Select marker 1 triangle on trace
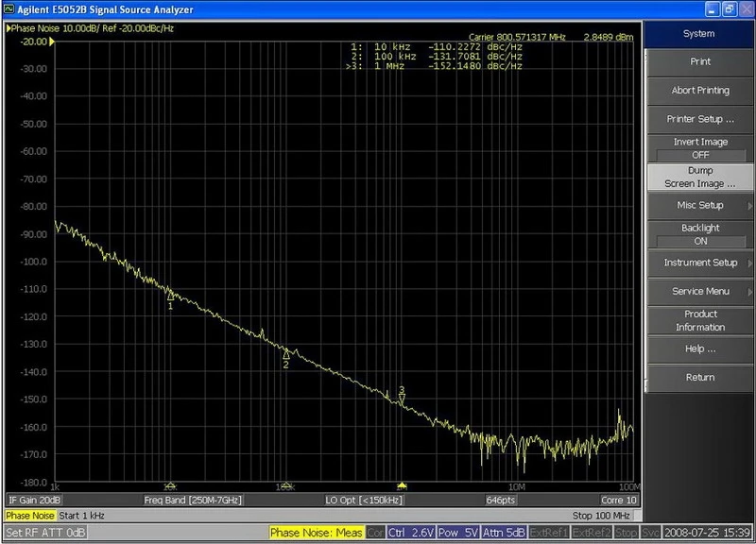The height and width of the screenshot is (544, 756). (x=170, y=296)
